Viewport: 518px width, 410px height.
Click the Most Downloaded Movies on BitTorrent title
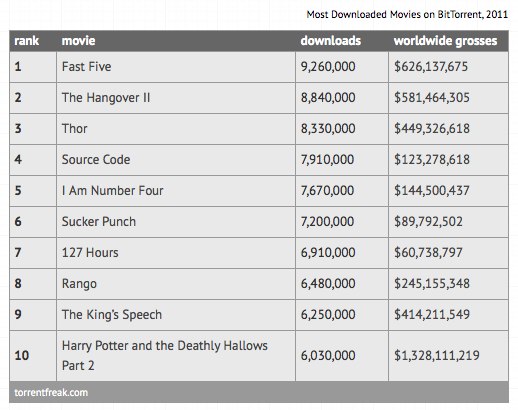pyautogui.click(x=407, y=14)
